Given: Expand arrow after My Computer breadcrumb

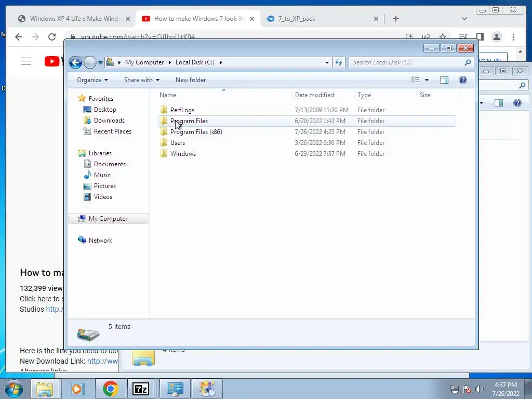Looking at the screenshot, I should [x=170, y=62].
